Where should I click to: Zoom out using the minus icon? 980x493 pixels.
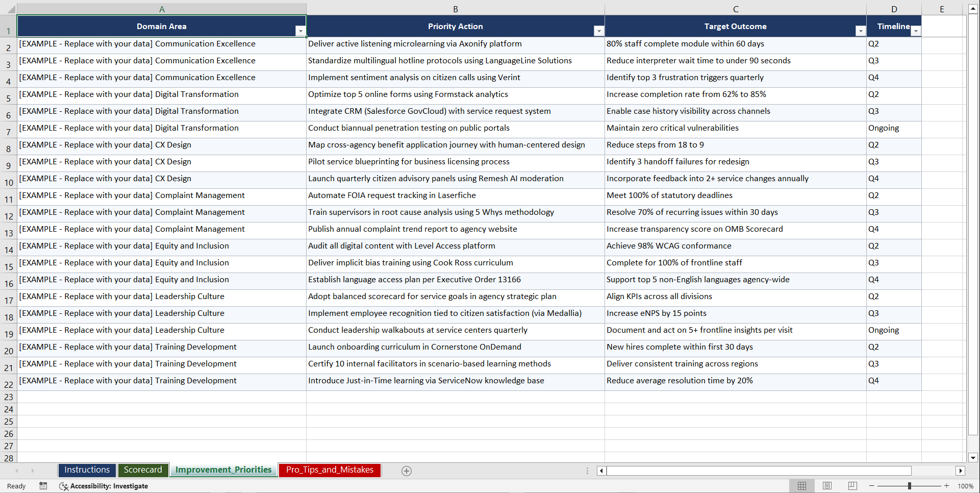pos(872,486)
